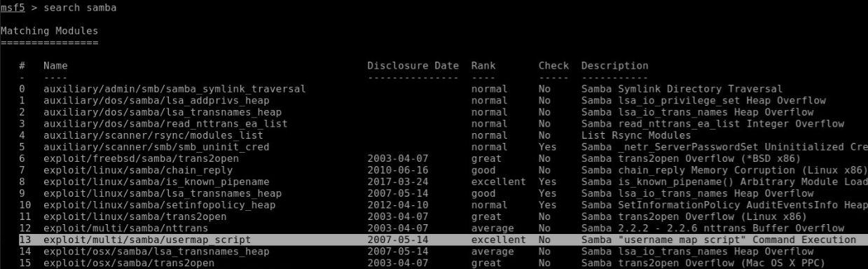Click 'good' rank in chain_reply row
This screenshot has height=269, width=868.
[484, 170]
